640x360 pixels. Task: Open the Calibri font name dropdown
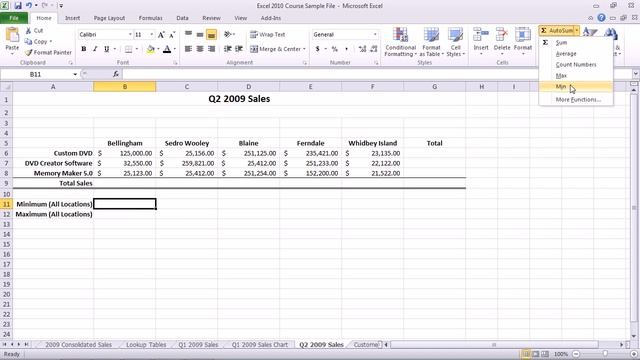[x=130, y=35]
